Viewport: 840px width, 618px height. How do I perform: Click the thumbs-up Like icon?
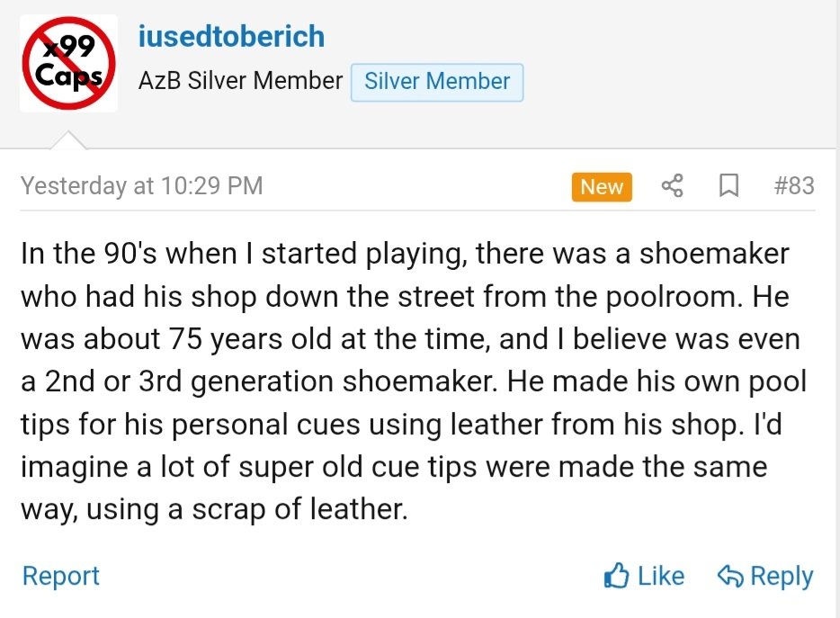(616, 576)
